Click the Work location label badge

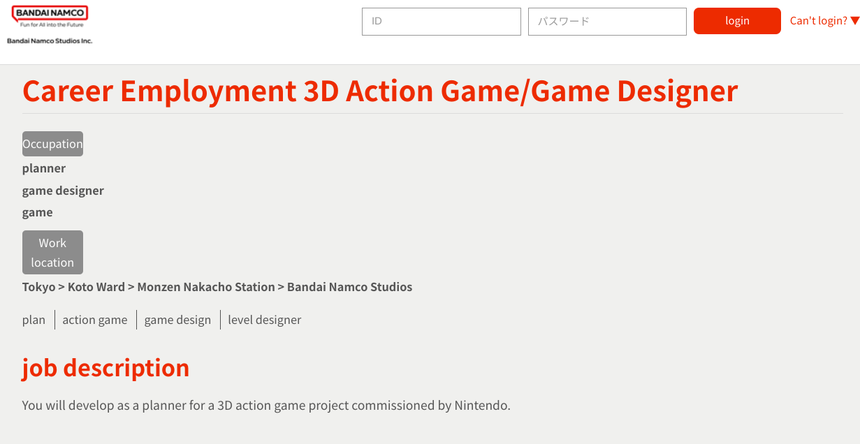pyautogui.click(x=53, y=252)
